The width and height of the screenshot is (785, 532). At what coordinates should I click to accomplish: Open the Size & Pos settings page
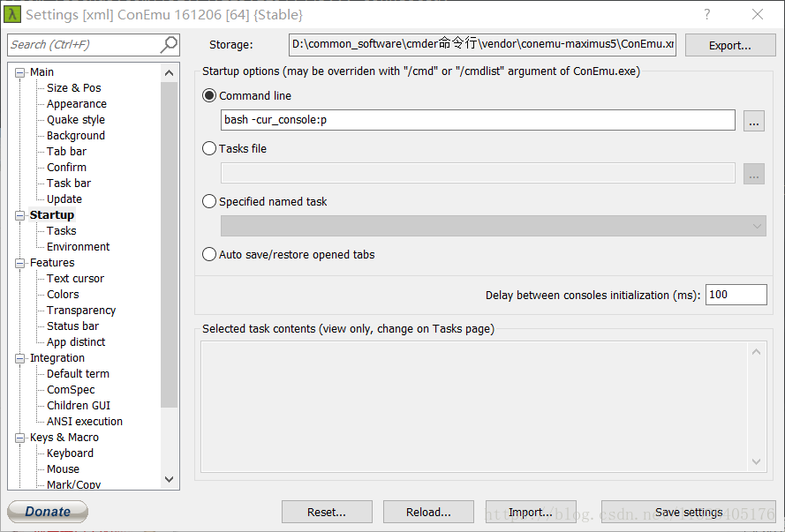tap(73, 88)
